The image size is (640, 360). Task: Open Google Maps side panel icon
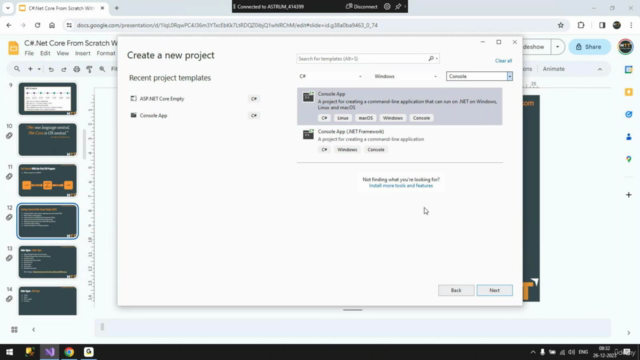(629, 159)
